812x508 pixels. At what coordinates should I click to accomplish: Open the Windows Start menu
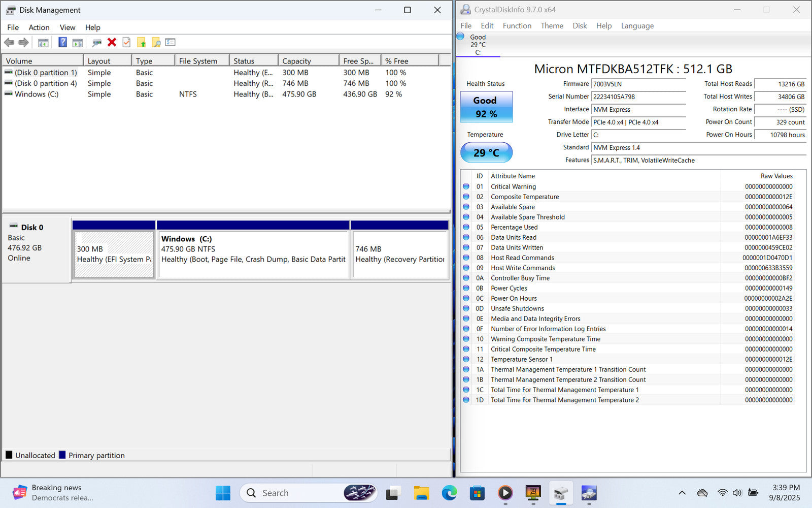pyautogui.click(x=223, y=493)
